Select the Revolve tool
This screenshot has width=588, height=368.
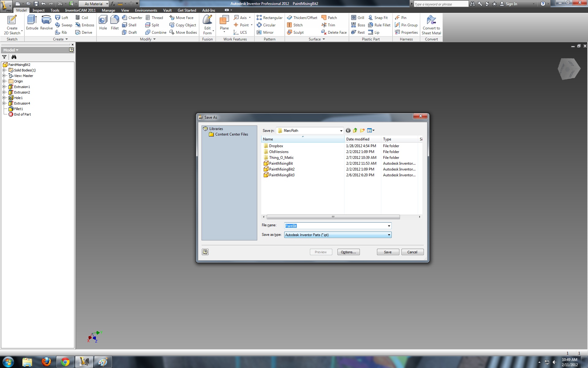point(46,23)
